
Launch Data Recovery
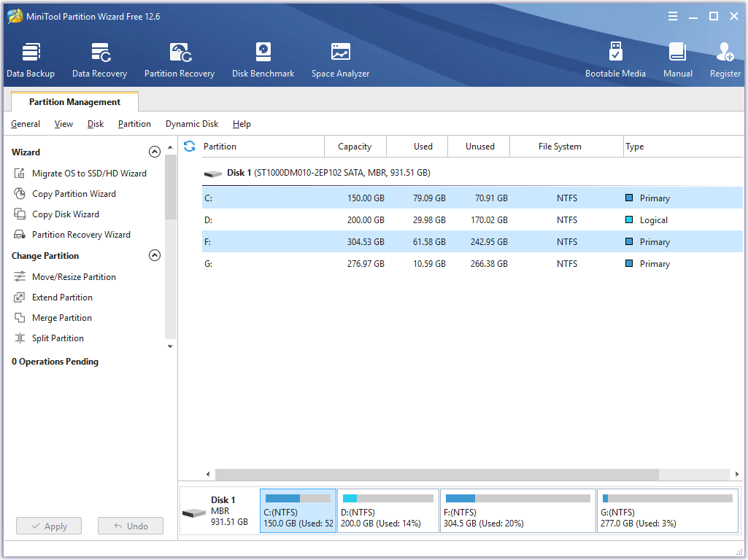click(99, 58)
